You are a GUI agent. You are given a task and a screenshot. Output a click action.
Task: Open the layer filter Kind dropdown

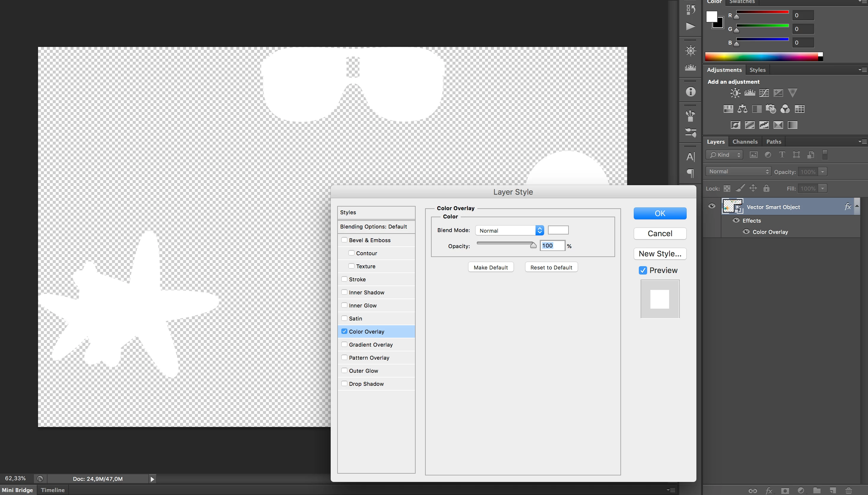point(724,155)
